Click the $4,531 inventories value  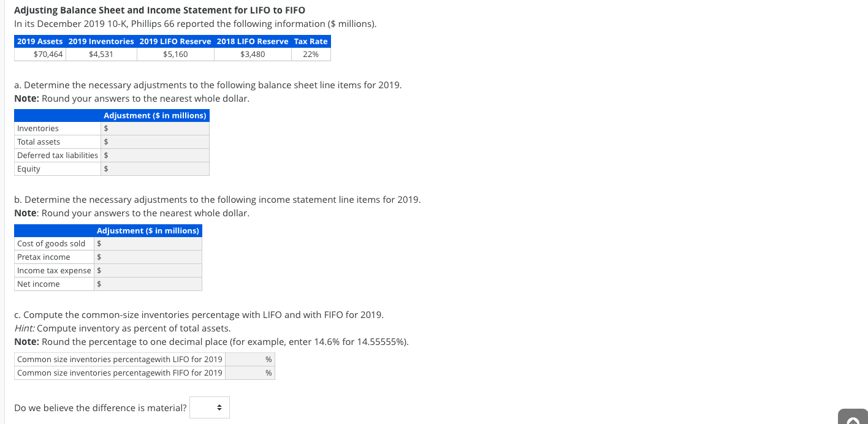(x=101, y=54)
